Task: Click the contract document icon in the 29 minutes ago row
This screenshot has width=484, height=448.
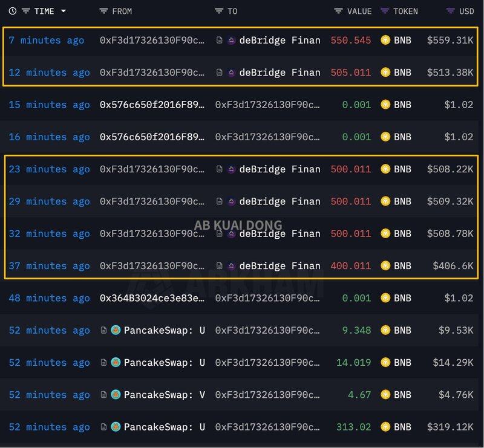Action: tap(219, 201)
